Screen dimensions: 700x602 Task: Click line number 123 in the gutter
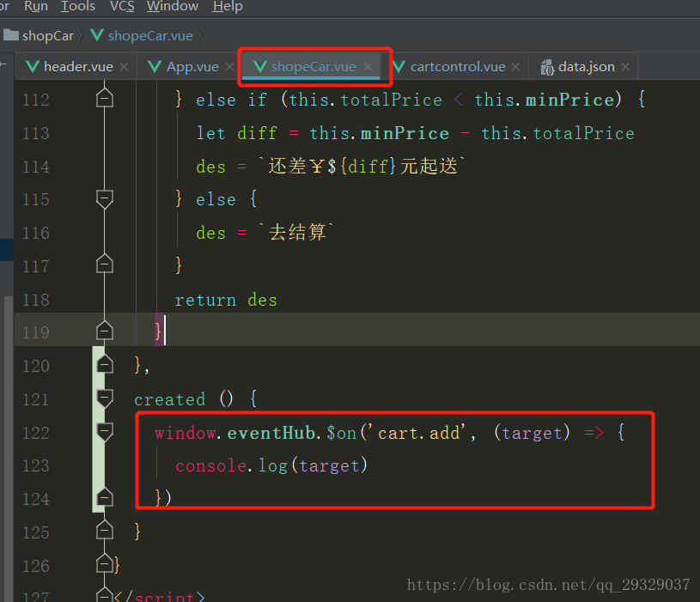point(36,465)
